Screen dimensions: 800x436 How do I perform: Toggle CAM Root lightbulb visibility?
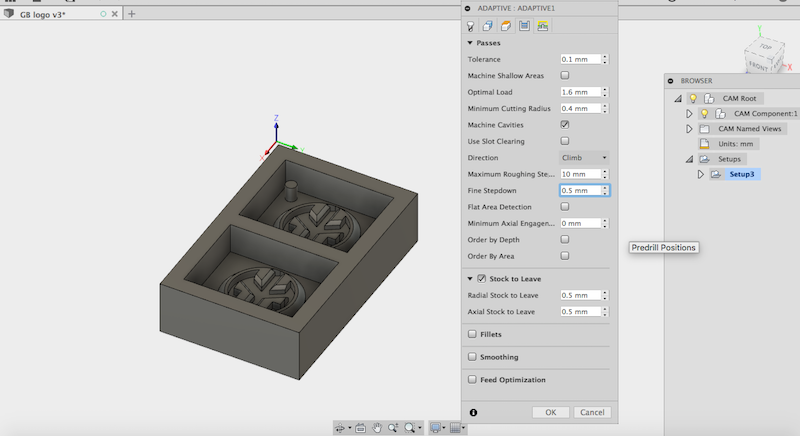[x=693, y=98]
